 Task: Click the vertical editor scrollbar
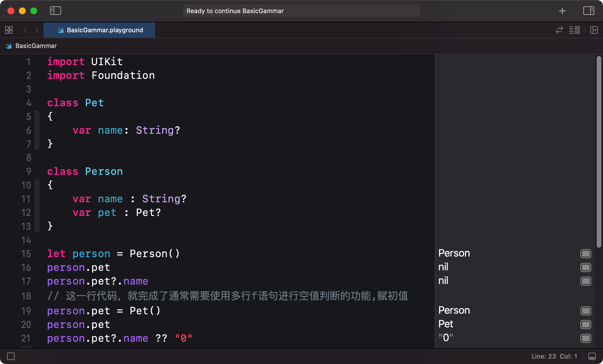599,151
